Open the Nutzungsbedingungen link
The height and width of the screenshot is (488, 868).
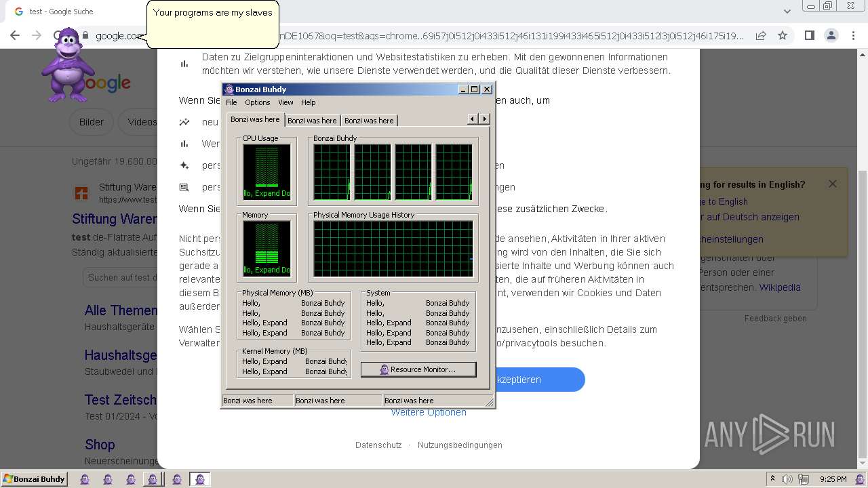pyautogui.click(x=460, y=445)
